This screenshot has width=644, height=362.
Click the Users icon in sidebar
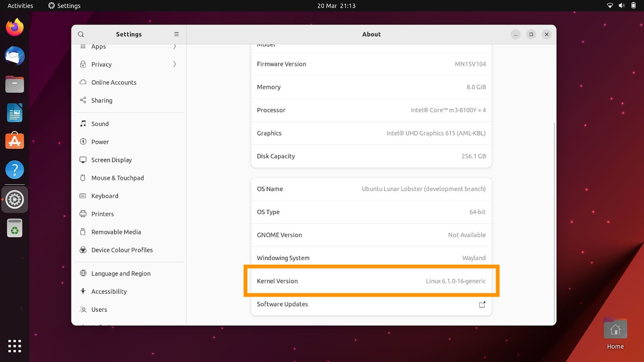(83, 309)
